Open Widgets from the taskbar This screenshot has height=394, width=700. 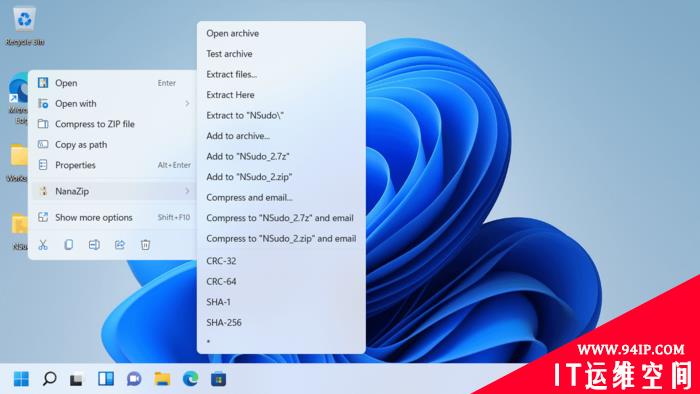coord(106,379)
